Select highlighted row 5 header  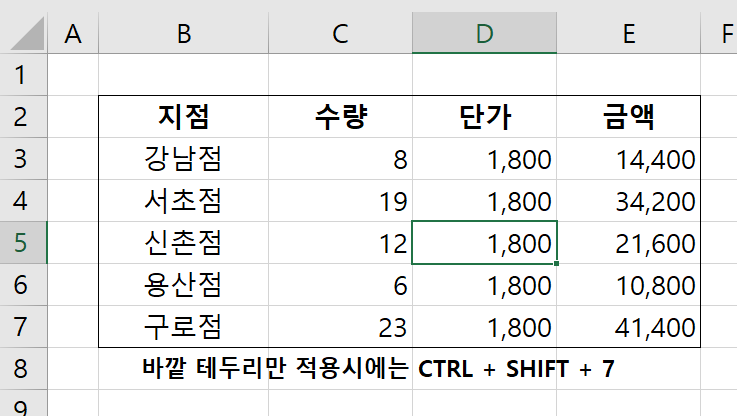[24, 243]
